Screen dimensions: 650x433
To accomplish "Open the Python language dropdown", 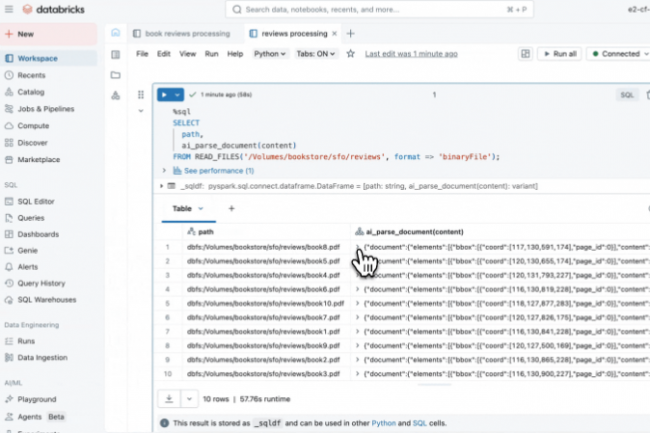I will coord(269,53).
